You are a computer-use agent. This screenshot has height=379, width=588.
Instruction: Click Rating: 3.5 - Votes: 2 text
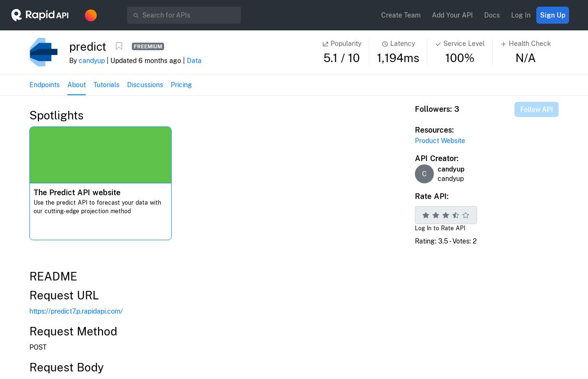[446, 241]
